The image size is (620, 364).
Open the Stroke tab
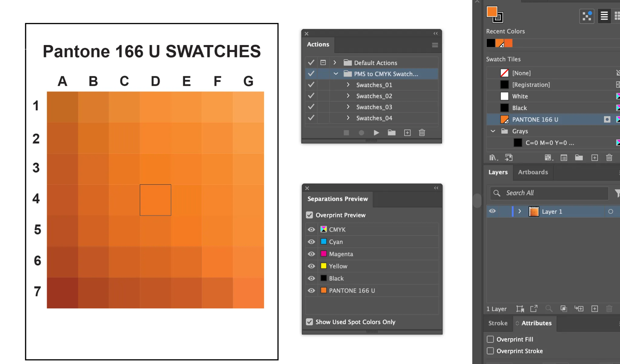pos(498,323)
